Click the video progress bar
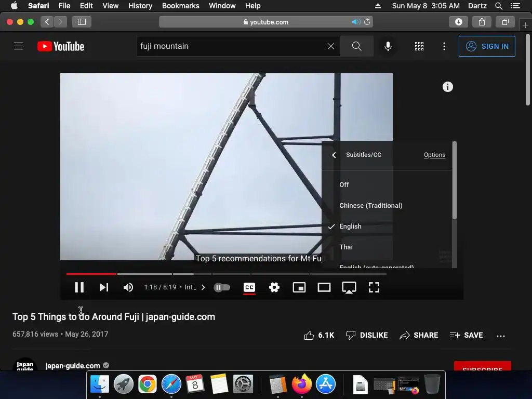This screenshot has height=399, width=532. coord(227,273)
